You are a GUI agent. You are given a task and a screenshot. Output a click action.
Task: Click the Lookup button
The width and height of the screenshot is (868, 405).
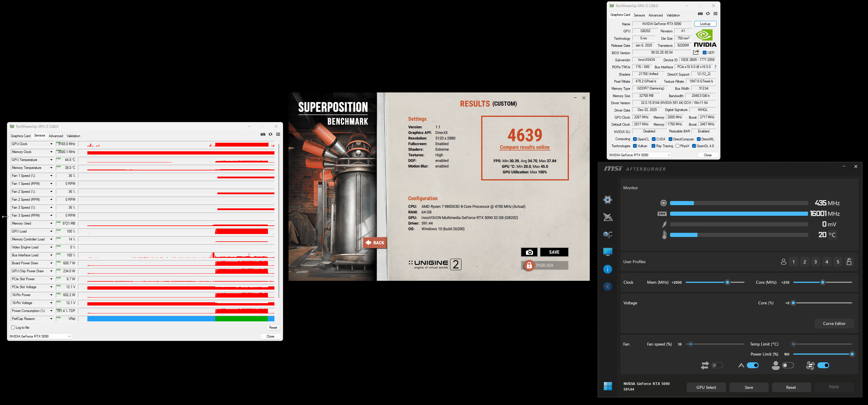tap(705, 24)
